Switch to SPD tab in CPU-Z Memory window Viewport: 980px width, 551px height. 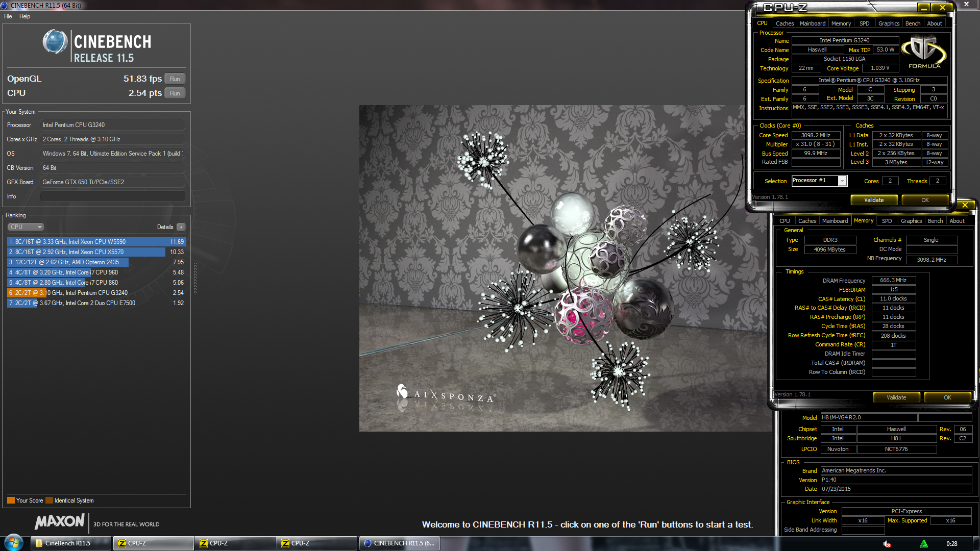(887, 221)
